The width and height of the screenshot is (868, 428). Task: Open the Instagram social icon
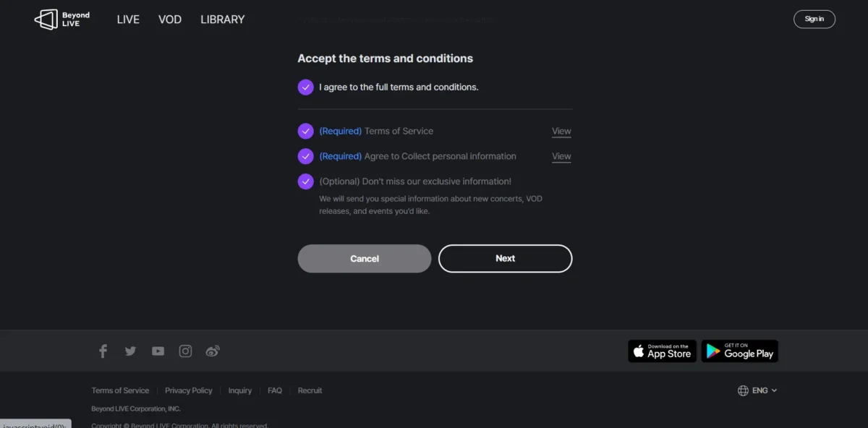pos(185,351)
